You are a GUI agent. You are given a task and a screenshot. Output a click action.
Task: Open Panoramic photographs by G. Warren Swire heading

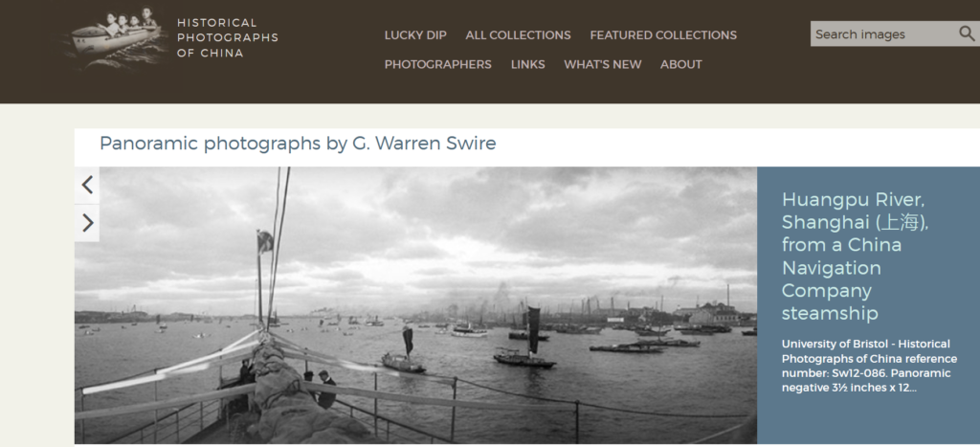point(299,144)
